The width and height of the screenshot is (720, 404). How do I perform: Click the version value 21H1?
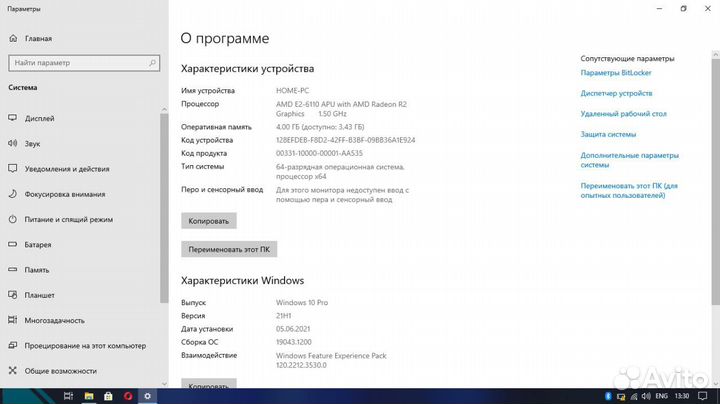[x=283, y=316]
